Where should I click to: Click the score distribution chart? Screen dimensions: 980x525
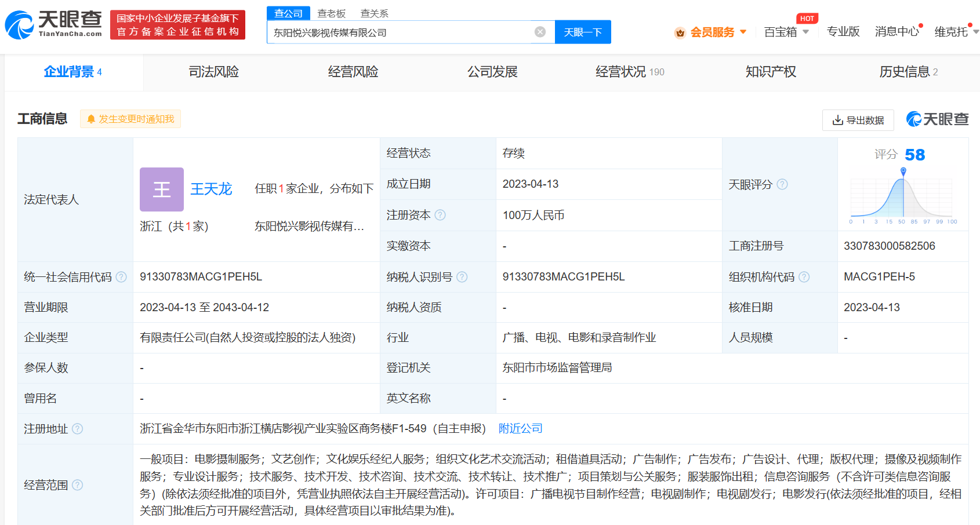tap(903, 196)
